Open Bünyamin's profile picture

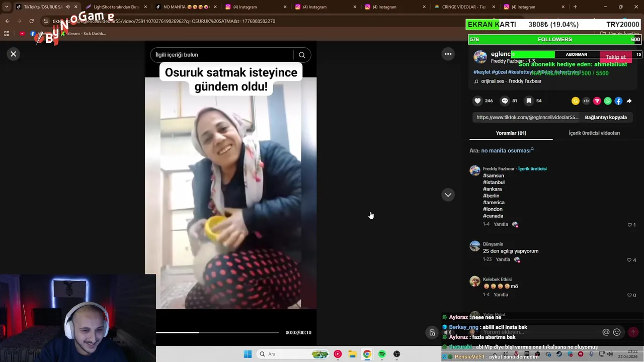pyautogui.click(x=475, y=246)
